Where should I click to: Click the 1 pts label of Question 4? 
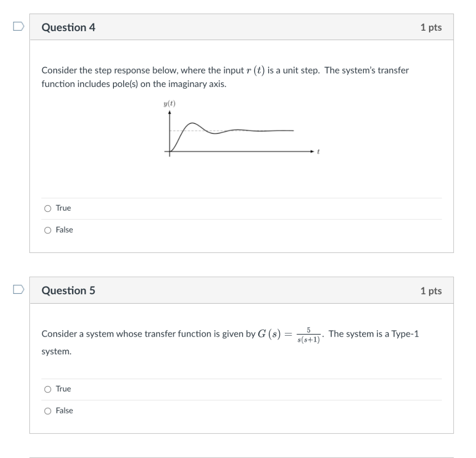point(431,27)
